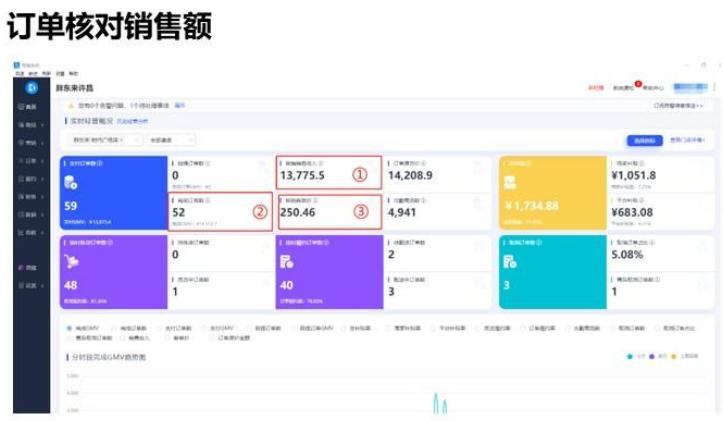The image size is (723, 421).
Task: Click the info icon in the purple 40 card title
Action: point(326,243)
